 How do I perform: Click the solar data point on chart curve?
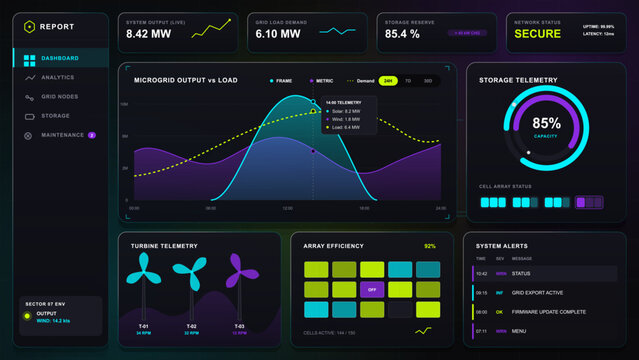313,102
